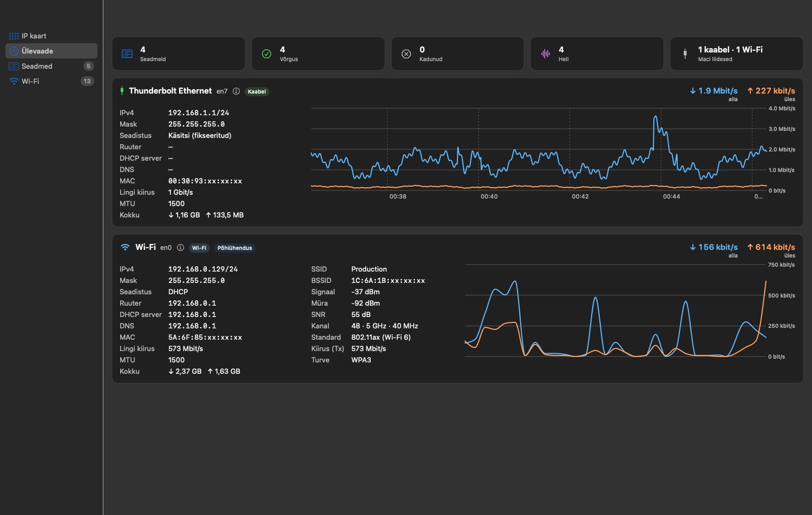812x515 pixels.
Task: Click the green checkmark Võrgus icon
Action: tap(266, 54)
